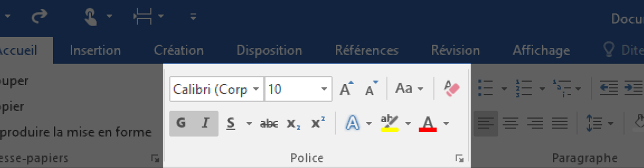Image resolution: width=644 pixels, height=168 pixels.
Task: Click the Increase Font Size icon
Action: pos(346,89)
